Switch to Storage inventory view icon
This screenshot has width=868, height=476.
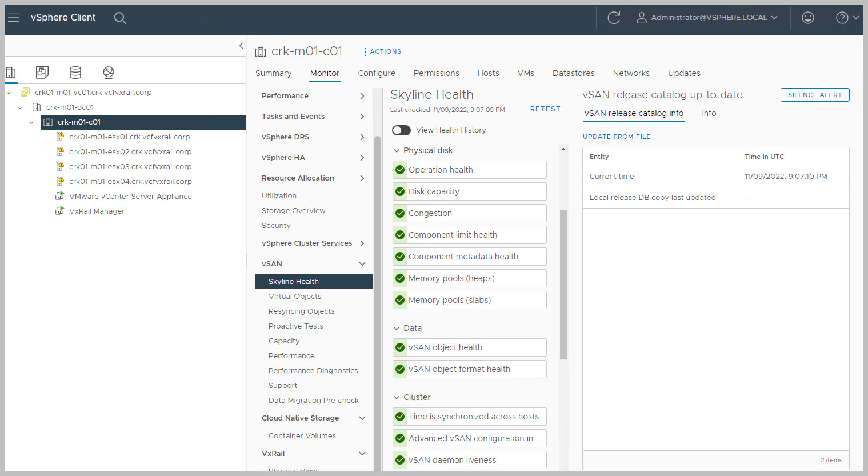tap(75, 72)
